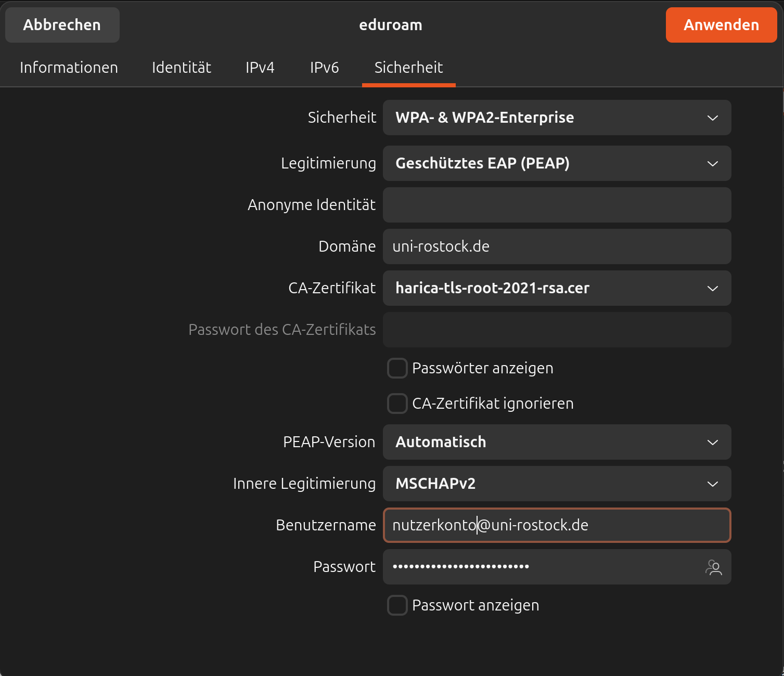Focus the Passwort entry field

coord(557,567)
